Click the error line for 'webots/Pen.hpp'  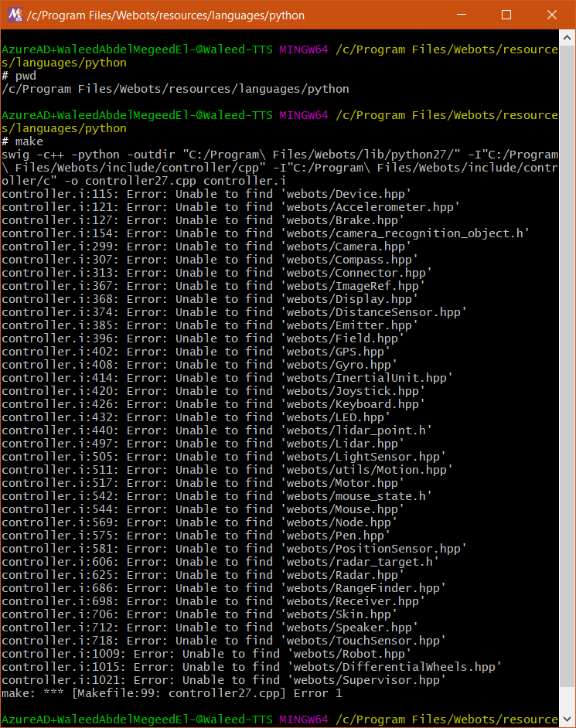point(196,535)
